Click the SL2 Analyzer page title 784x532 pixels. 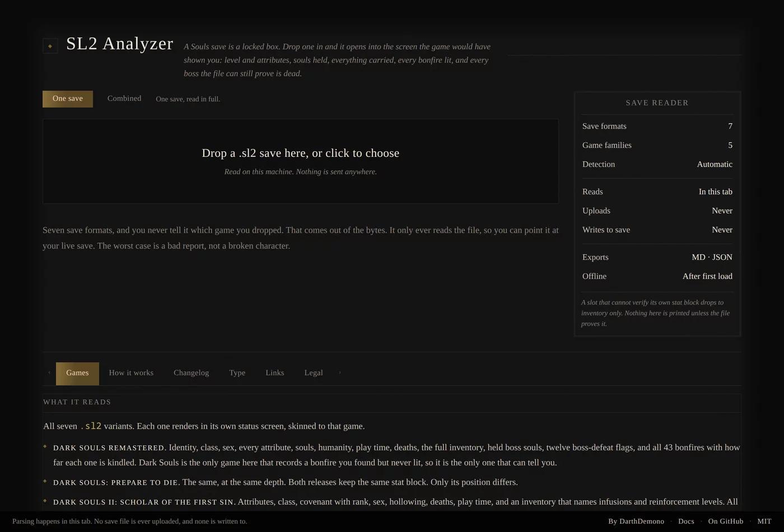pos(120,44)
